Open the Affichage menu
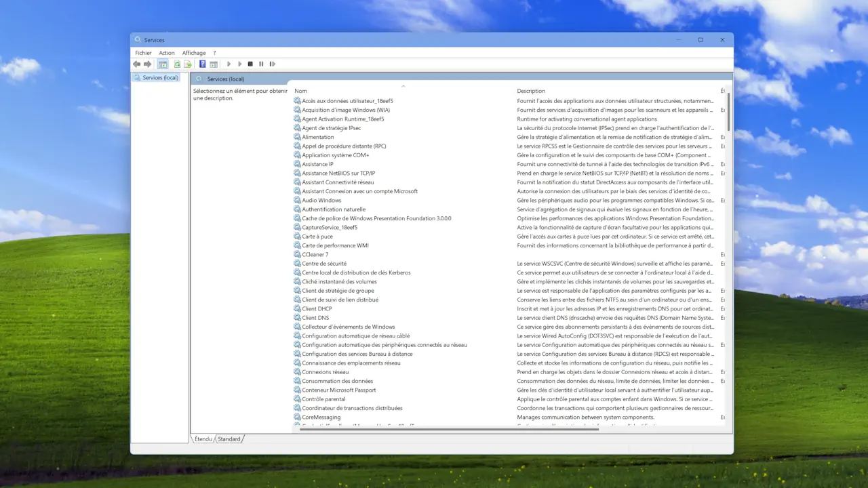Screen dimensions: 868x488 pos(194,52)
